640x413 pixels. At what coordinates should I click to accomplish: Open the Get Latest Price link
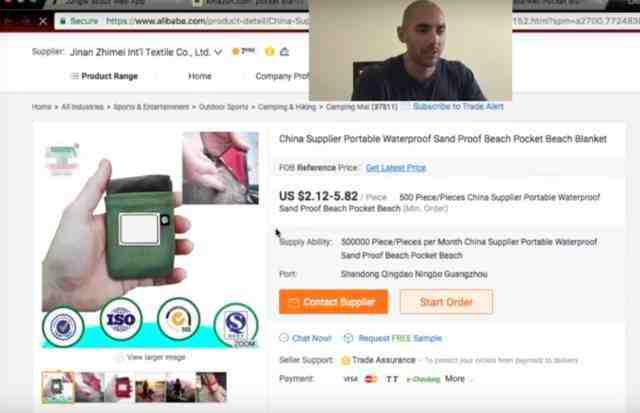(396, 168)
